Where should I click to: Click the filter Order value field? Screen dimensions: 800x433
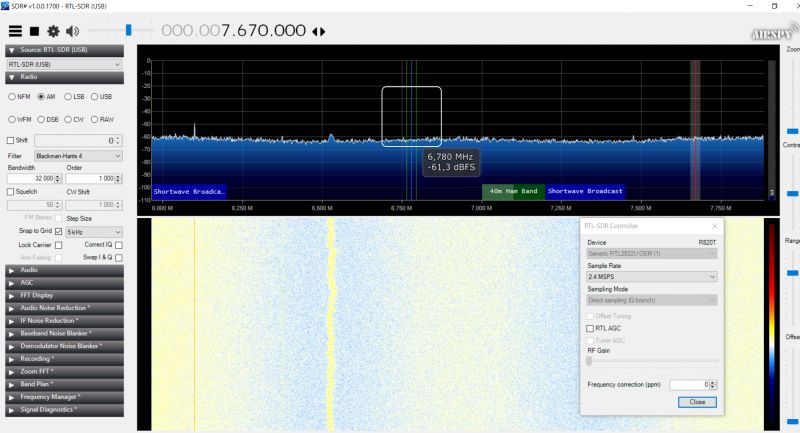[94, 179]
